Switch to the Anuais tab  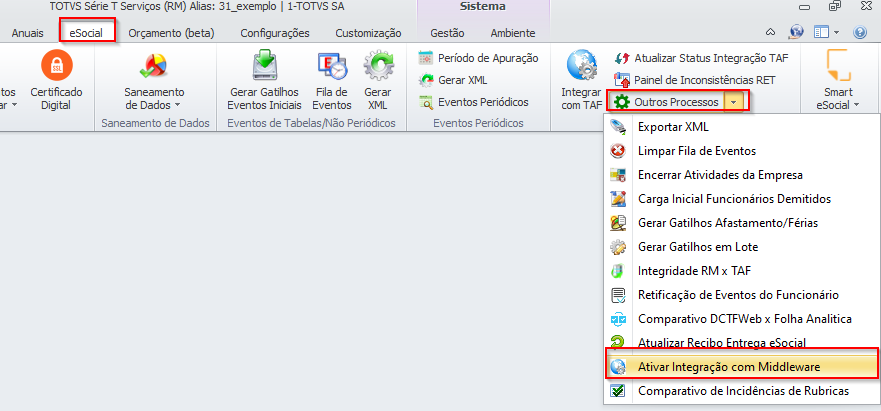point(28,33)
